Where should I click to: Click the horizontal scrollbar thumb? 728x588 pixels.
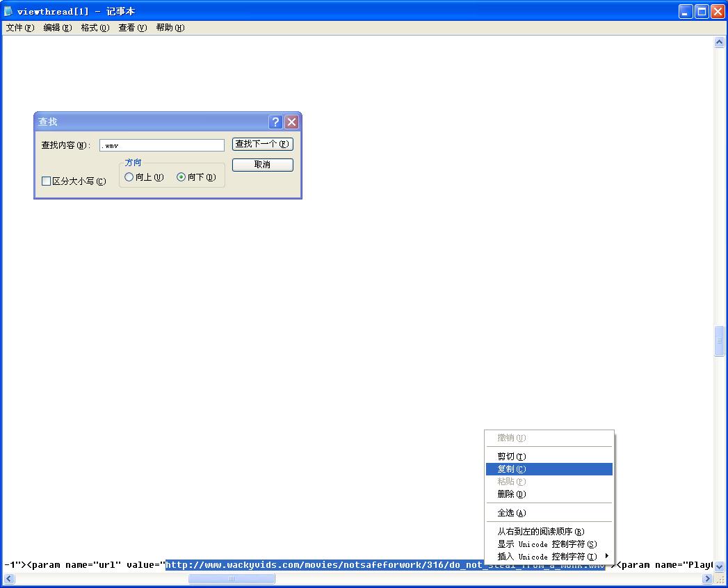pos(232,579)
